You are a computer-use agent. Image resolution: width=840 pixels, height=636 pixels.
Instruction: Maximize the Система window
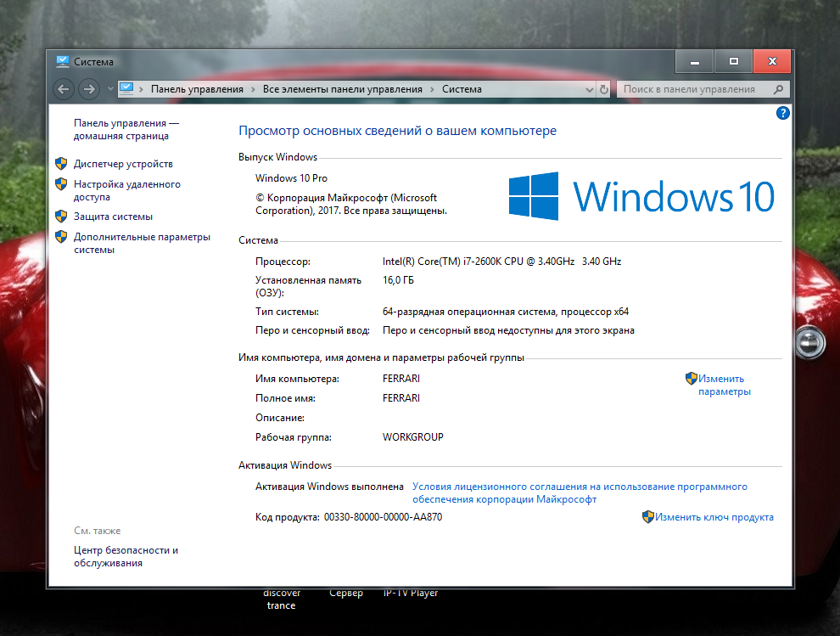click(x=733, y=62)
